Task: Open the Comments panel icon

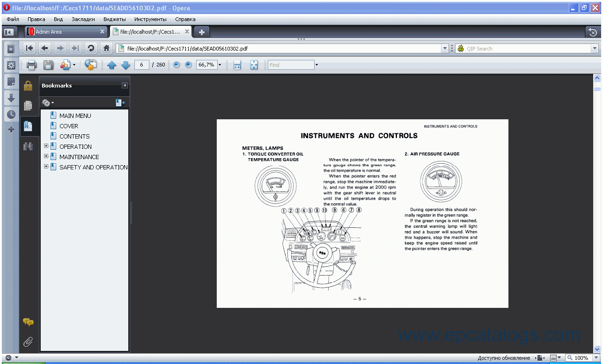Action: [28, 322]
